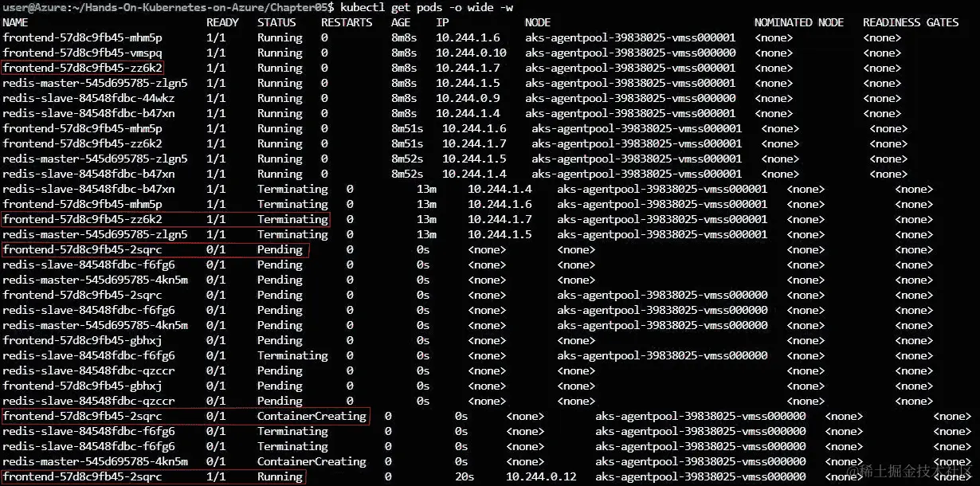This screenshot has height=486, width=980.
Task: Click the READY column header
Action: pos(222,22)
